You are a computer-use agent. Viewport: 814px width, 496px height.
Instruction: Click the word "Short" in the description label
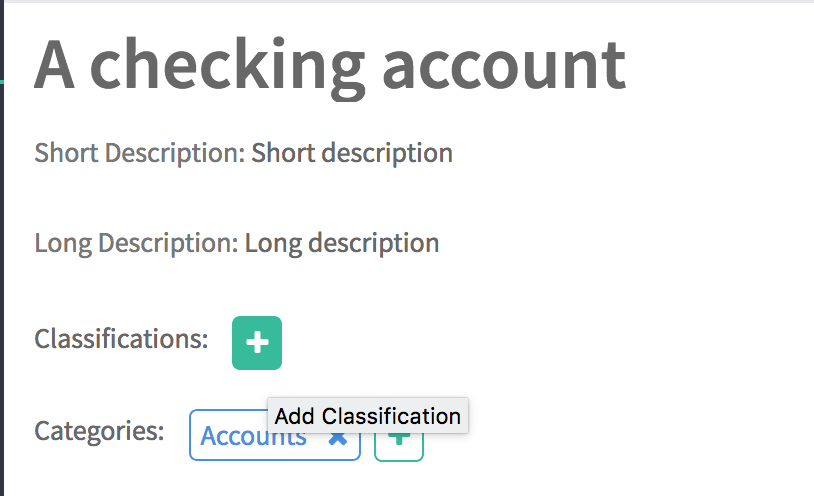click(66, 153)
